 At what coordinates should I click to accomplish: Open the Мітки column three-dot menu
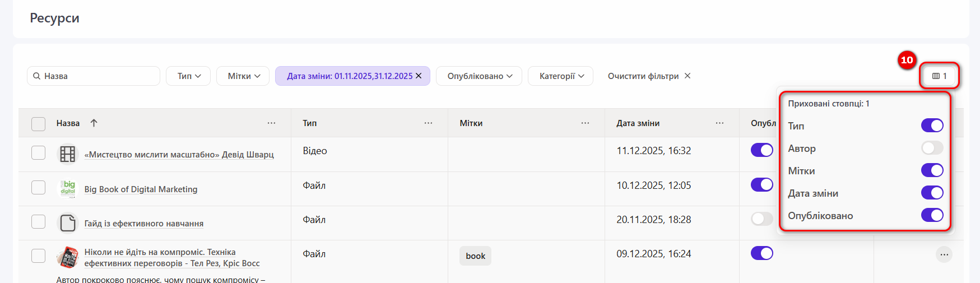585,123
